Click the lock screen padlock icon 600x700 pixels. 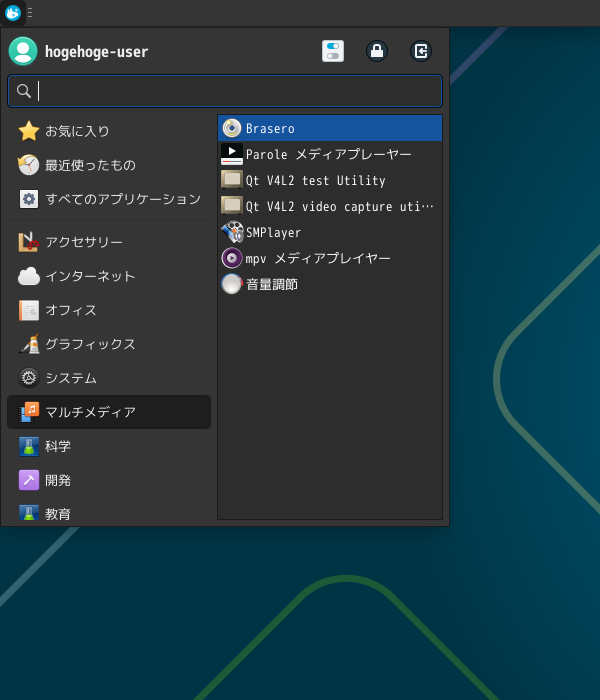(377, 51)
